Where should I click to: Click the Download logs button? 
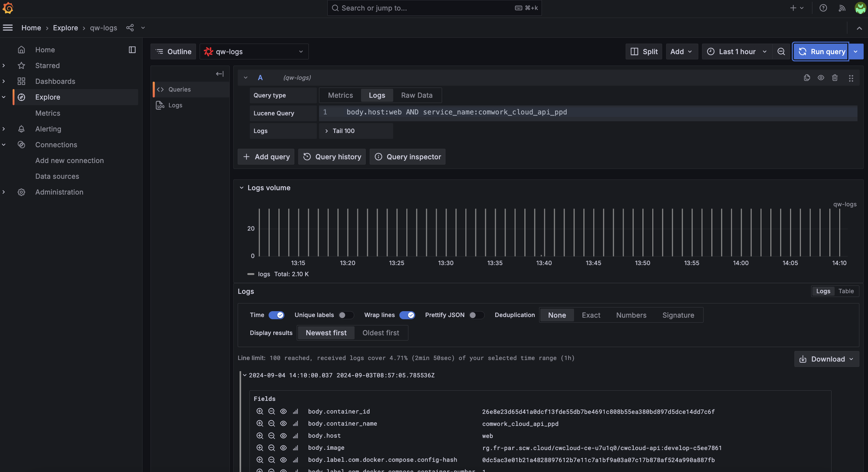tap(826, 359)
